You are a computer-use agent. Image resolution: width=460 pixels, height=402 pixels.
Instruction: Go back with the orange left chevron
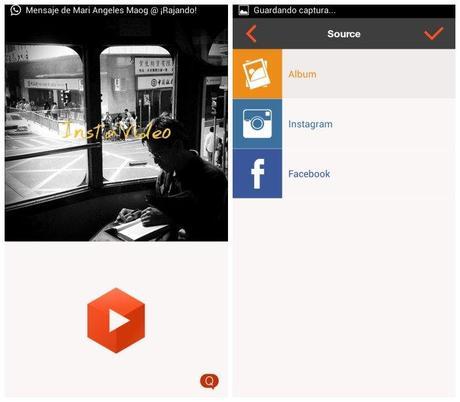point(251,33)
